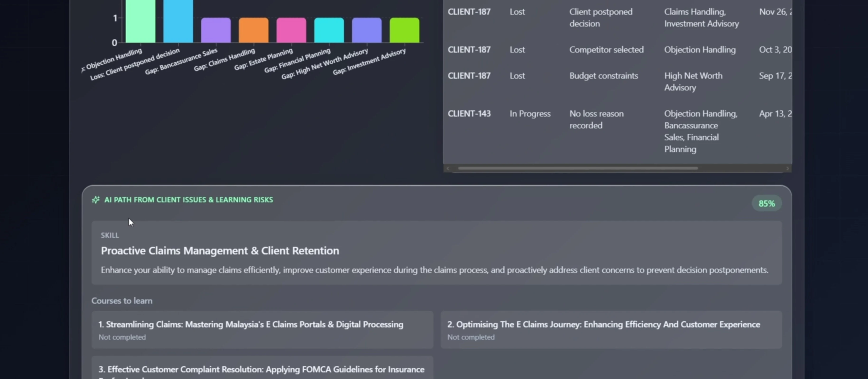Click the orange Claims Handling bar

(x=254, y=30)
